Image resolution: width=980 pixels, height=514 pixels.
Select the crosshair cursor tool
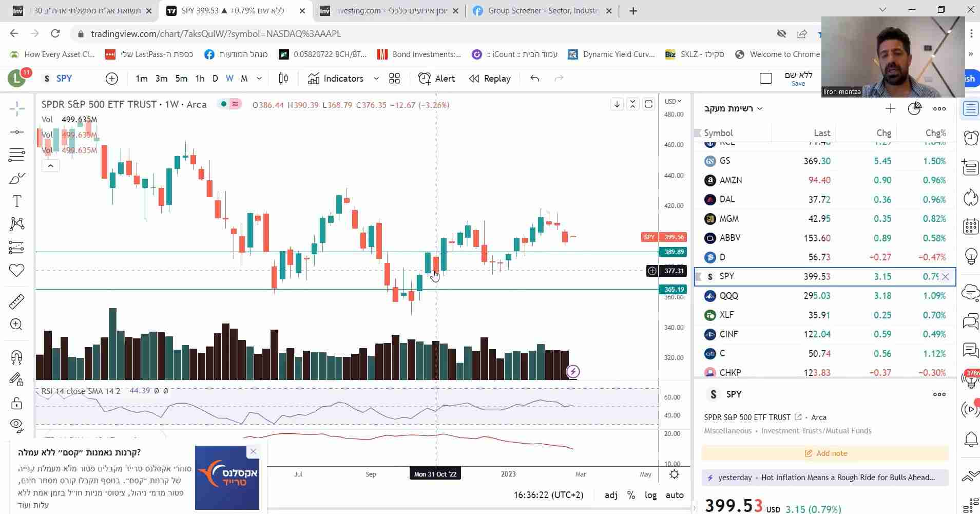(16, 108)
